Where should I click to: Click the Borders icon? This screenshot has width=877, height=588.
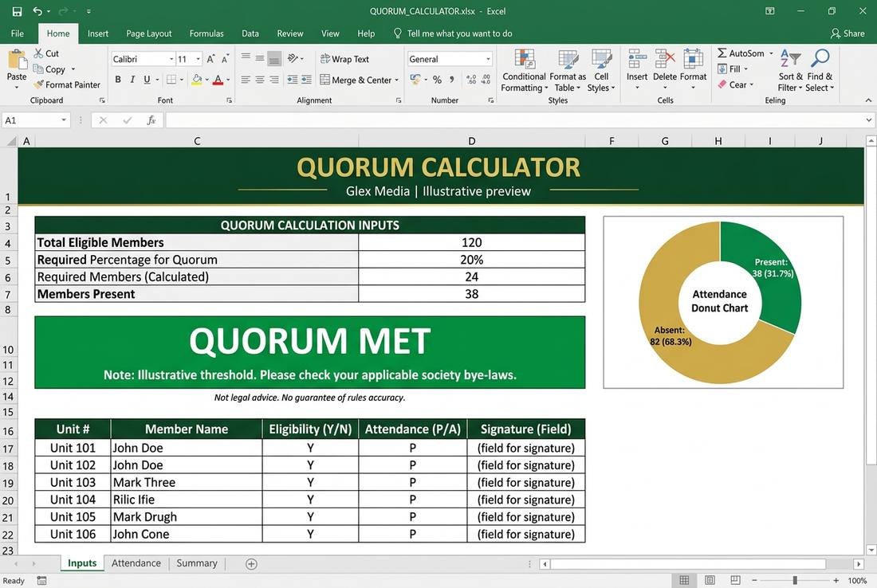171,80
